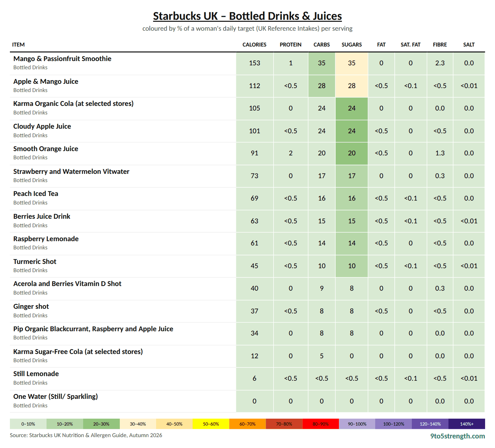Click the SAT. FAT column header

pyautogui.click(x=411, y=45)
